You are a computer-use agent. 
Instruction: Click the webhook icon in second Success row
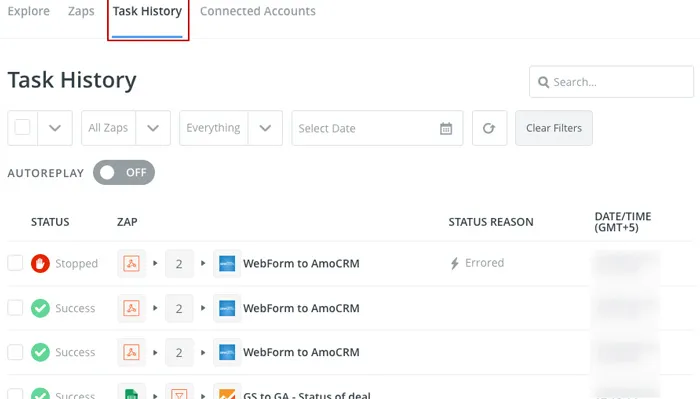[x=131, y=352]
